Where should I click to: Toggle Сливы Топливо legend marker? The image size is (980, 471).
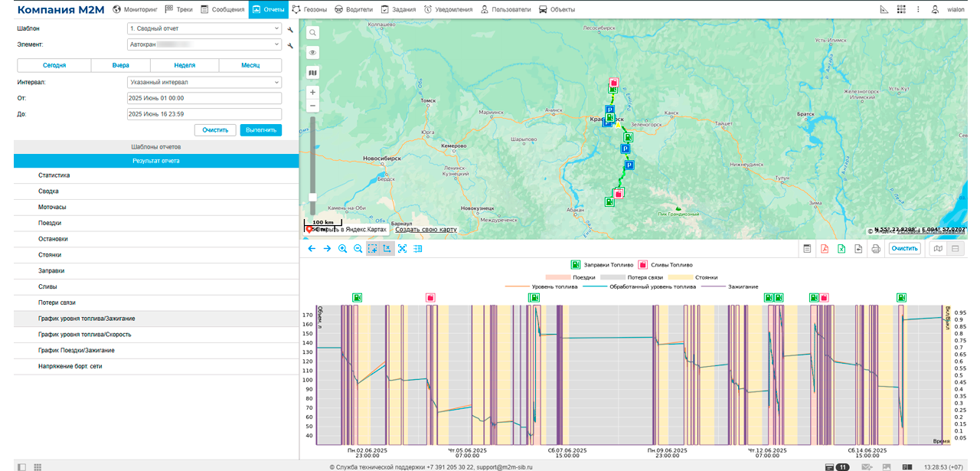643,265
